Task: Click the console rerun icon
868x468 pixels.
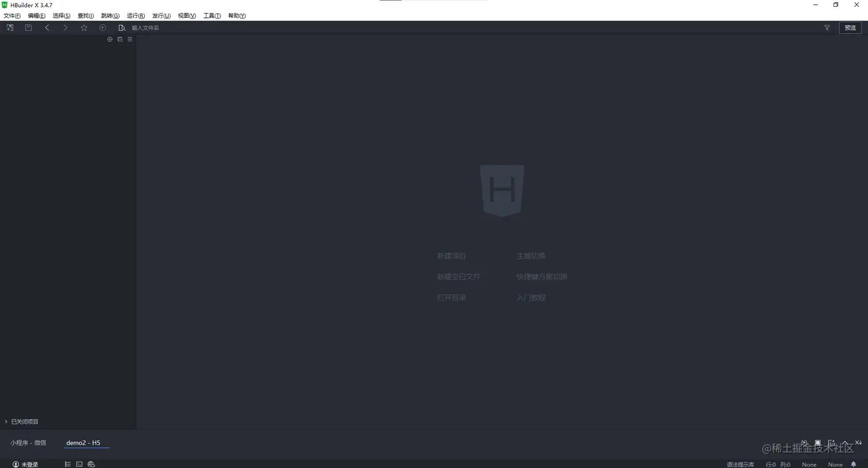Action: tap(804, 443)
